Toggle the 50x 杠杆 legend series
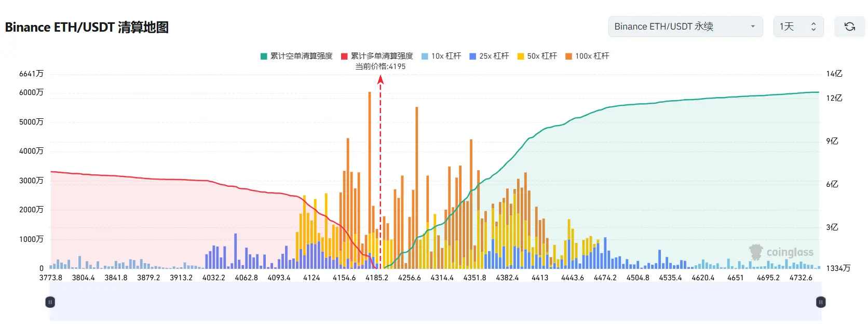Image resolution: width=868 pixels, height=328 pixels. tap(537, 56)
